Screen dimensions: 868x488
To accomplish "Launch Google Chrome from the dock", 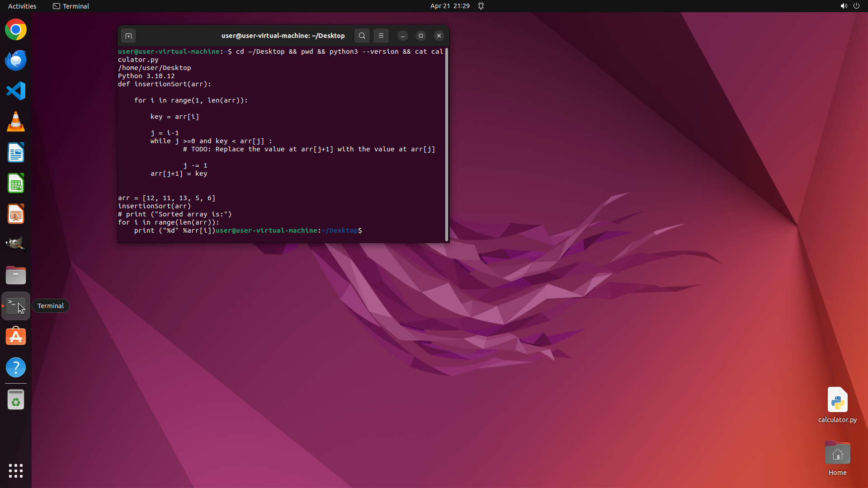I will pyautogui.click(x=16, y=30).
